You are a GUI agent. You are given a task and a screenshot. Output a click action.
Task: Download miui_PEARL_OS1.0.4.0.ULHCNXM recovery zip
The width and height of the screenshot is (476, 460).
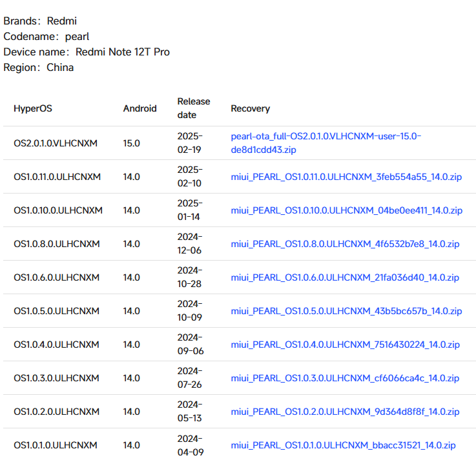coord(345,345)
